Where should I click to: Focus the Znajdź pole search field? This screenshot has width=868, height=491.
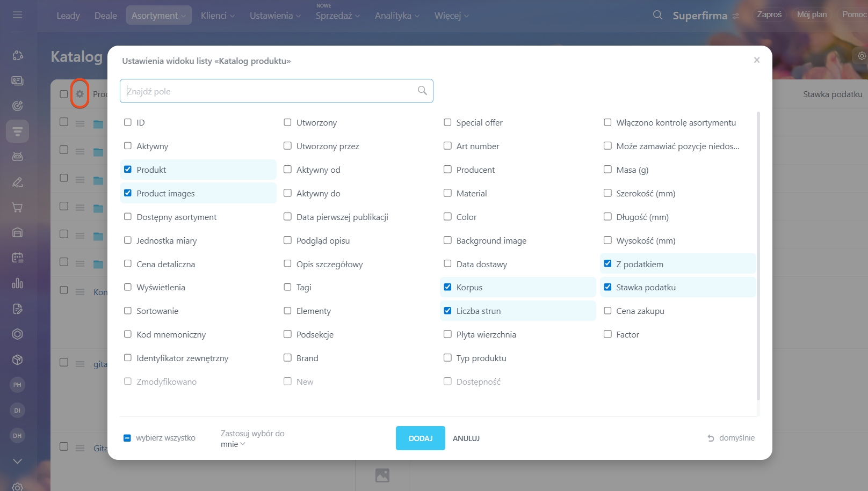point(276,91)
